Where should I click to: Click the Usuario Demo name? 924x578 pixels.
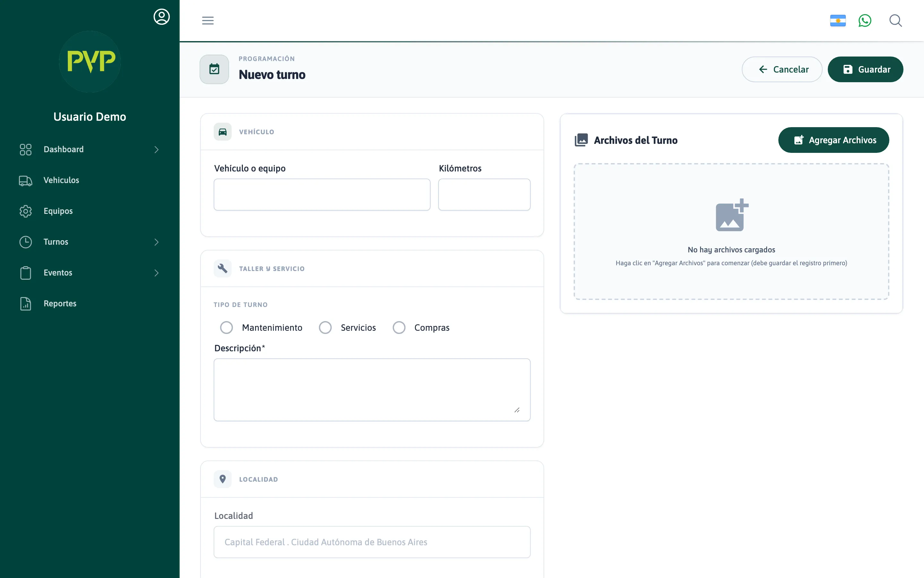coord(90,117)
